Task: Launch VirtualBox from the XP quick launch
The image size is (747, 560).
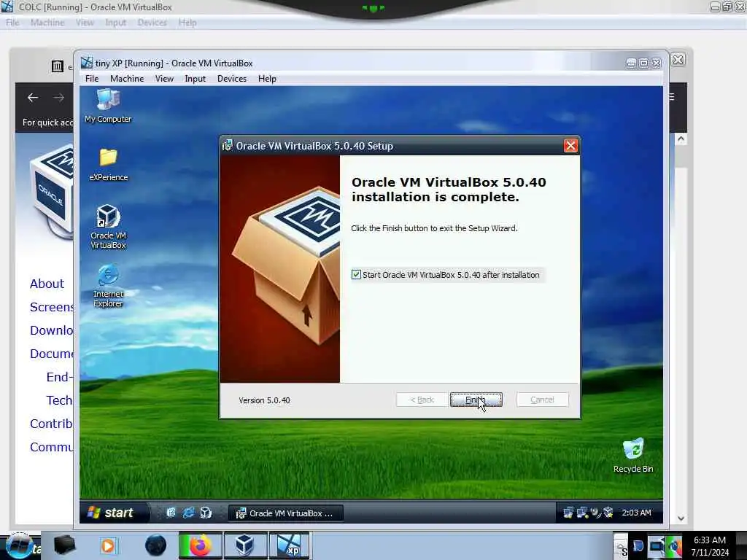Action: pyautogui.click(x=206, y=513)
